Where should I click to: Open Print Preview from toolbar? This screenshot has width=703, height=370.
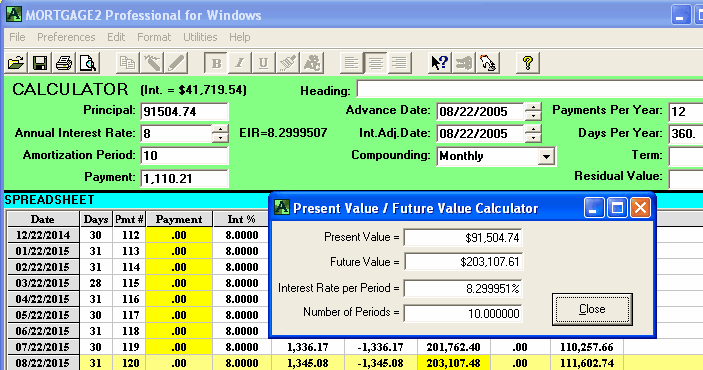pyautogui.click(x=88, y=63)
